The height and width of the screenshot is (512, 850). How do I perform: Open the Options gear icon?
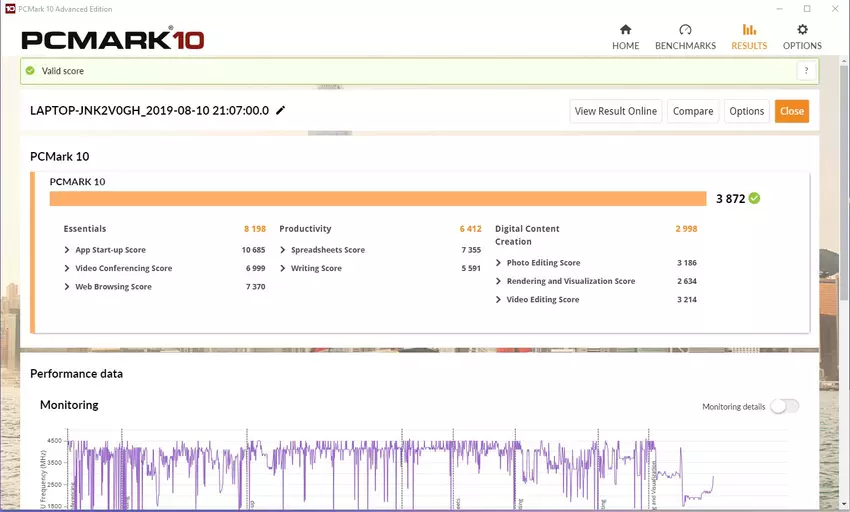[802, 30]
